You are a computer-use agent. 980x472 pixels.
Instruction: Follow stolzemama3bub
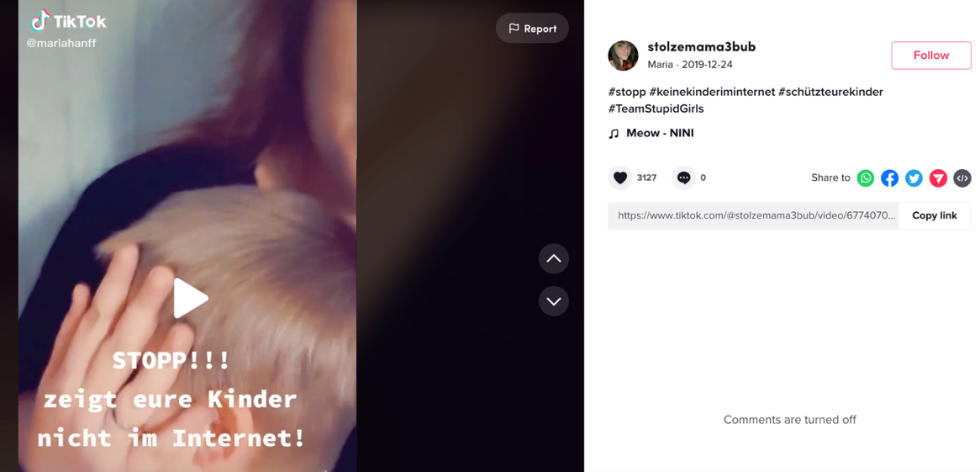(931, 55)
